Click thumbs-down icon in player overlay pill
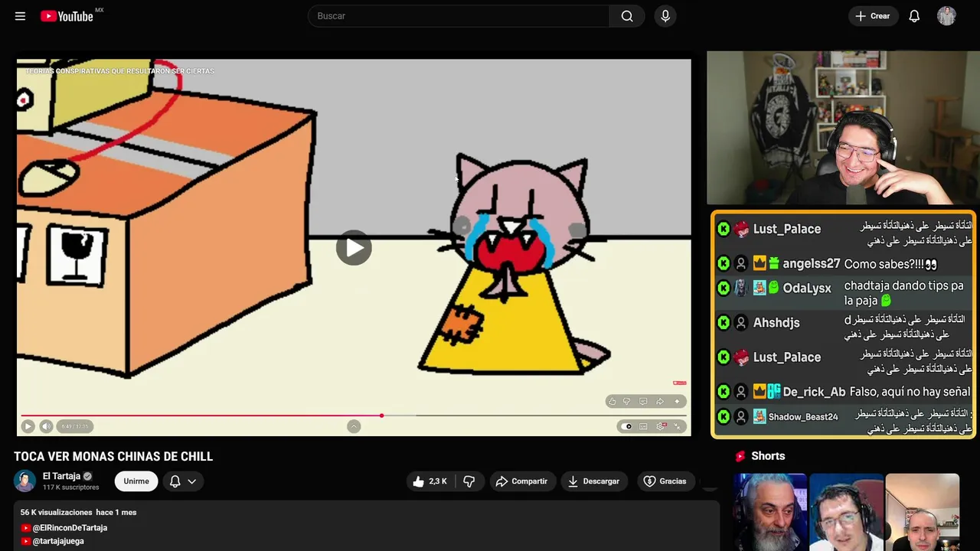 coord(627,401)
